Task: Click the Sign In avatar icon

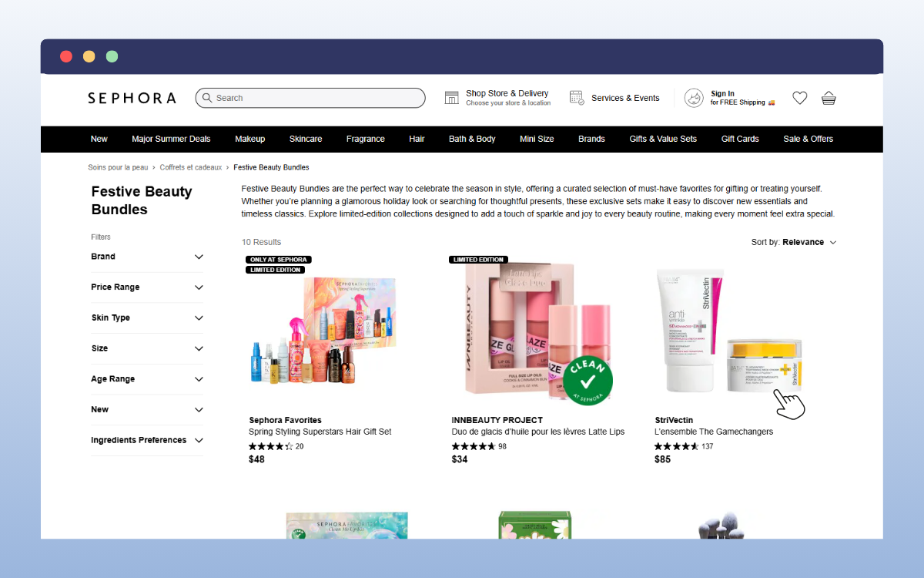Action: coord(694,98)
